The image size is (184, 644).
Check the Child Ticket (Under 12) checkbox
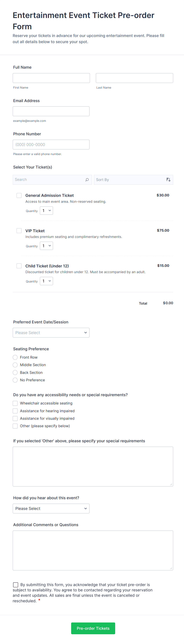click(19, 266)
